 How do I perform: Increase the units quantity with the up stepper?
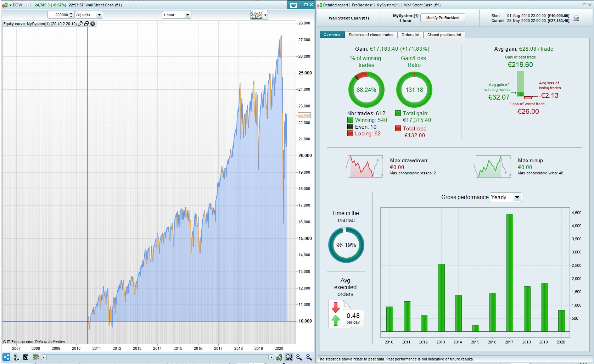coord(71,13)
